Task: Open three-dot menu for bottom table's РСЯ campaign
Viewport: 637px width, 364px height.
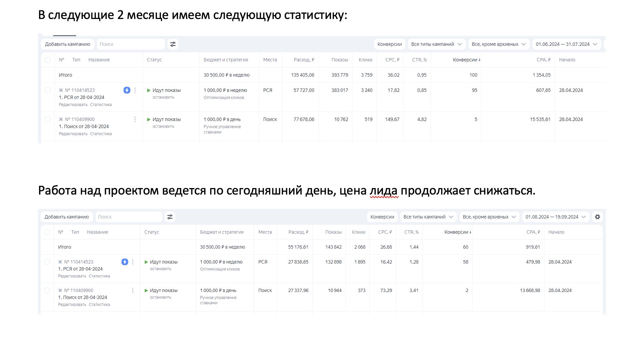Action: (x=133, y=262)
